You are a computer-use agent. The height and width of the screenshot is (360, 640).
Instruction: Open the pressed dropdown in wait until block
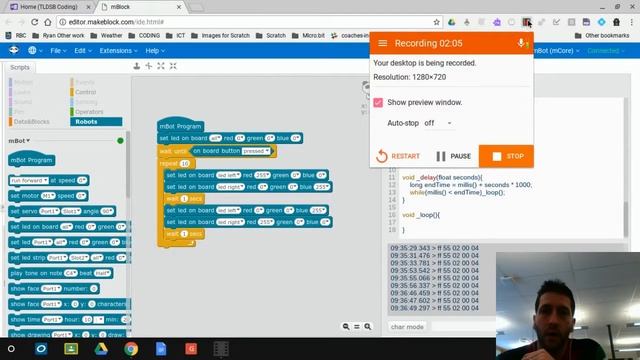[256, 151]
